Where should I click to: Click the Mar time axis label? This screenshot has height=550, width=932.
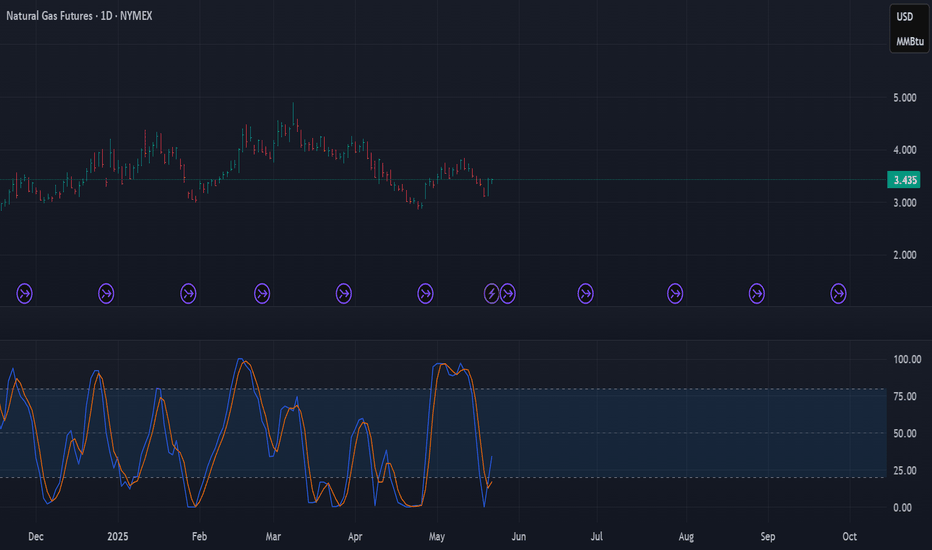(273, 536)
